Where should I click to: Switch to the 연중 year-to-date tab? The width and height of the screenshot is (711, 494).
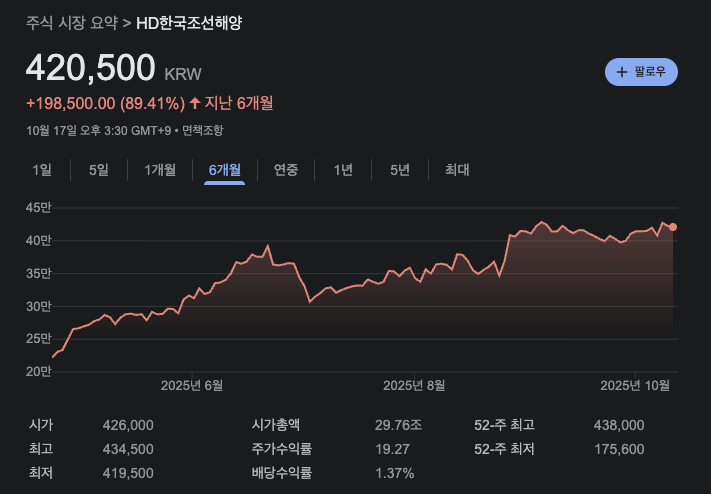pos(286,170)
